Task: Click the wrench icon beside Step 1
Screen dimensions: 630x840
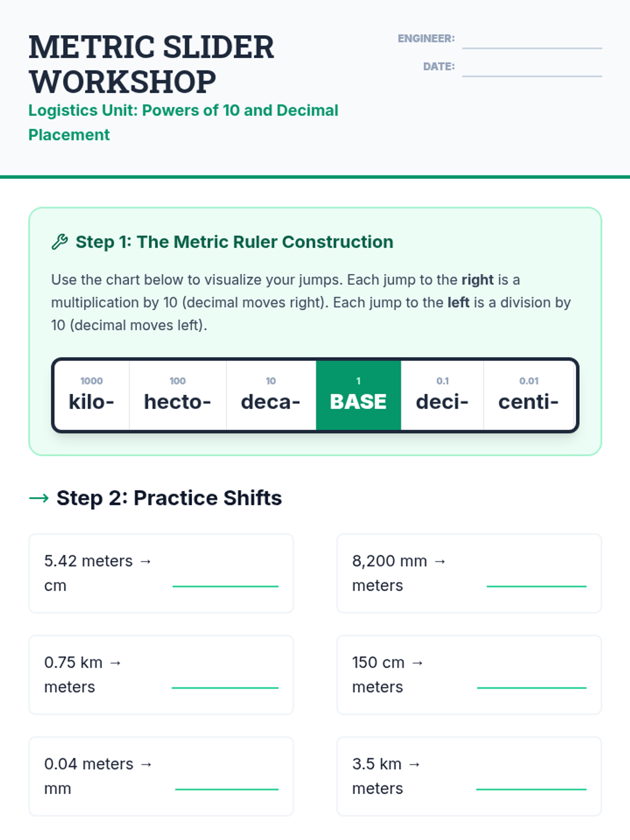Action: click(x=59, y=242)
